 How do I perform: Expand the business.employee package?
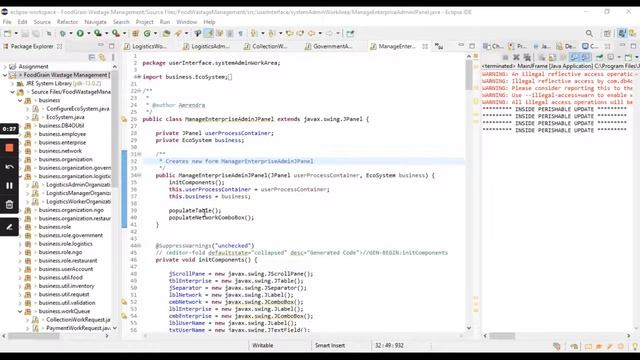20,134
